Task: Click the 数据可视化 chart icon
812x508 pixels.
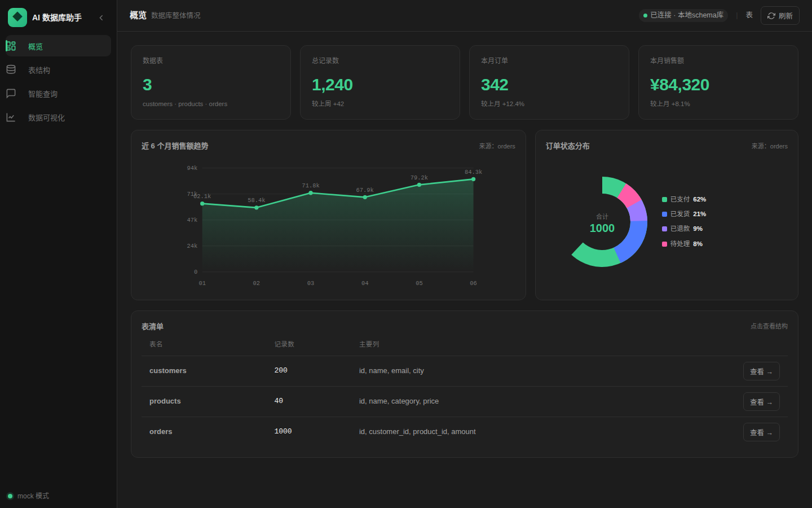Action: tap(11, 117)
